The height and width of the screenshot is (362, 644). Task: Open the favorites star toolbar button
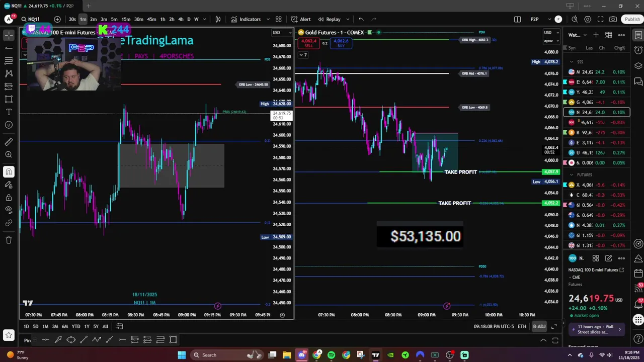pos(9,334)
